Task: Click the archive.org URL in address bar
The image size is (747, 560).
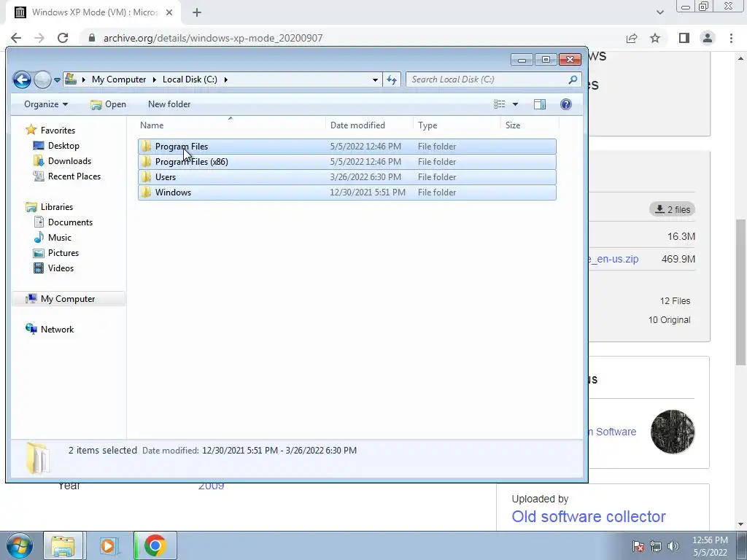Action: click(x=213, y=38)
